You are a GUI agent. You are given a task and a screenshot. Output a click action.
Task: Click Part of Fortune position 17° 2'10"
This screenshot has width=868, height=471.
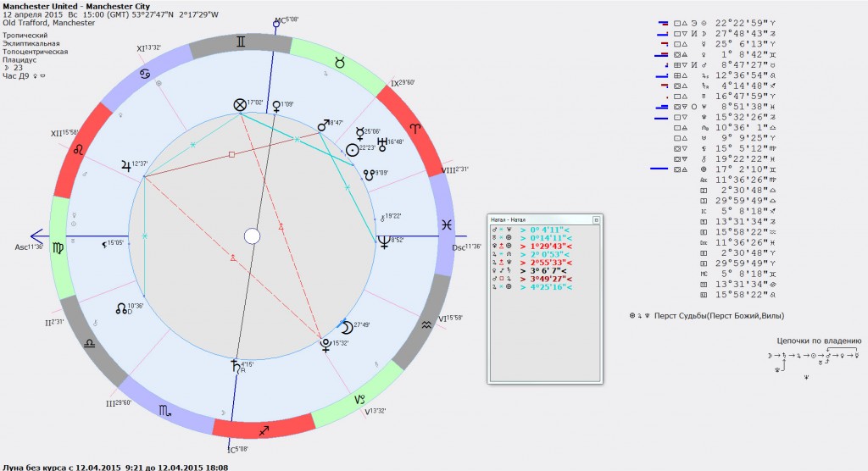pos(742,169)
